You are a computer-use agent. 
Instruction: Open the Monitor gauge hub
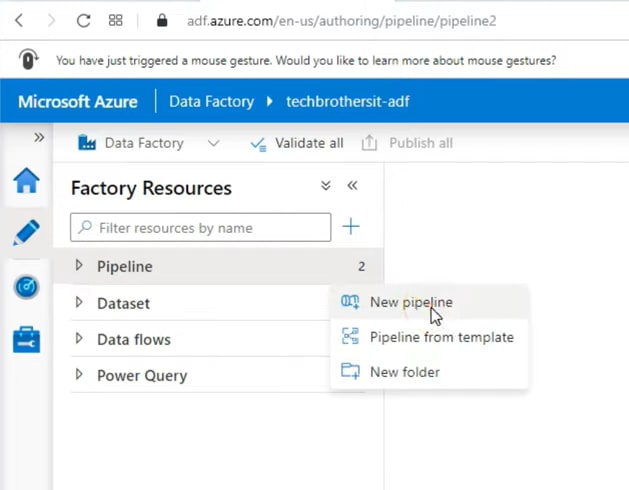coord(26,287)
